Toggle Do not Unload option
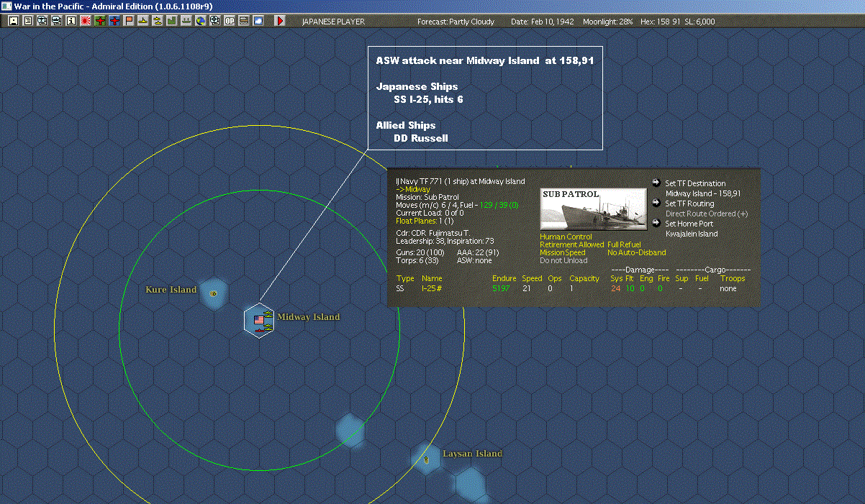 [563, 260]
